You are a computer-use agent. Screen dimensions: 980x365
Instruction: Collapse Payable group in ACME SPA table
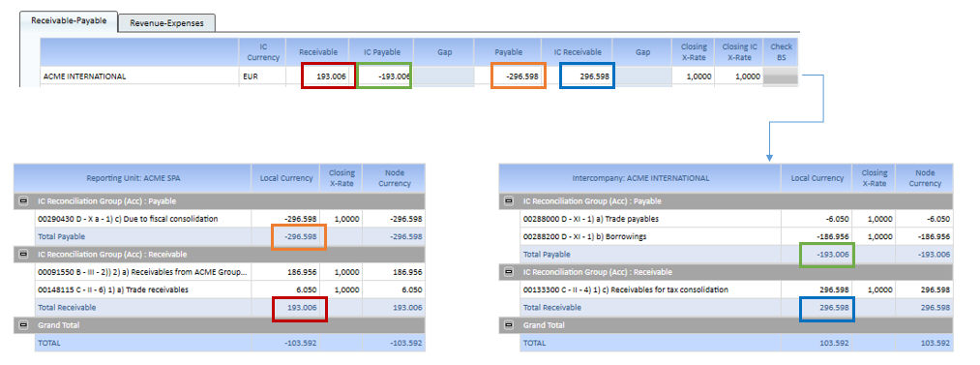coord(24,201)
